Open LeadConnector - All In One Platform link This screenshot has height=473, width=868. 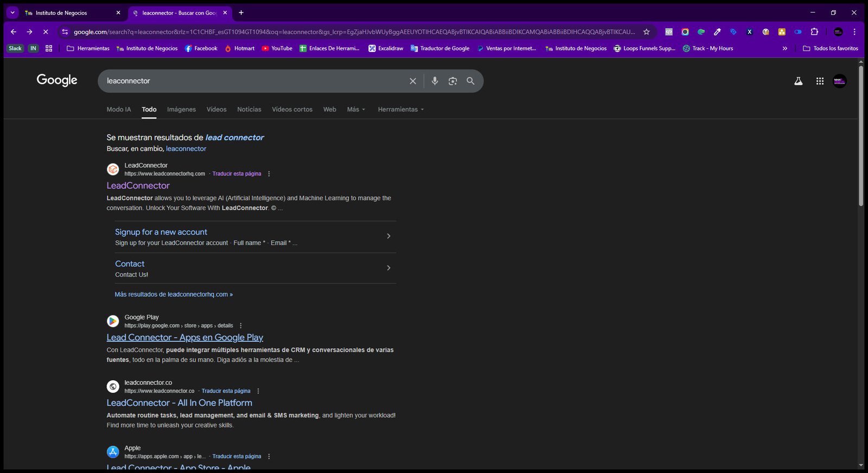click(179, 403)
